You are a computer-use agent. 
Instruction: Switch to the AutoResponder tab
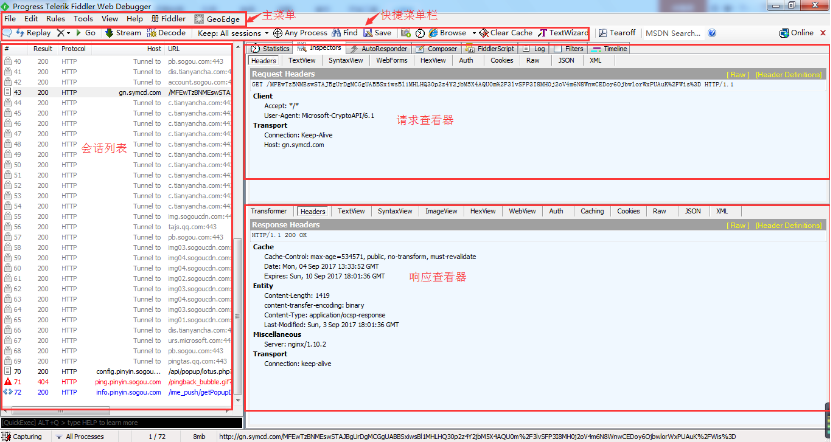coord(378,49)
